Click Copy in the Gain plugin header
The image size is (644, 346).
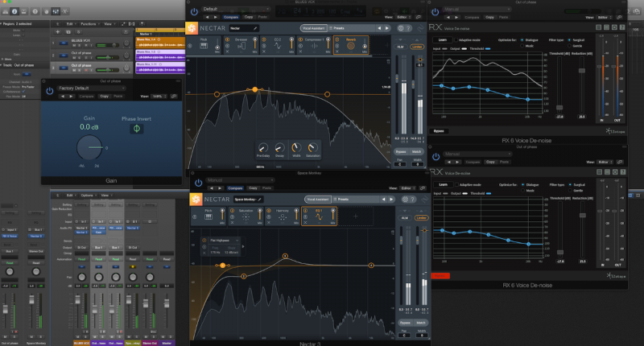click(x=105, y=97)
